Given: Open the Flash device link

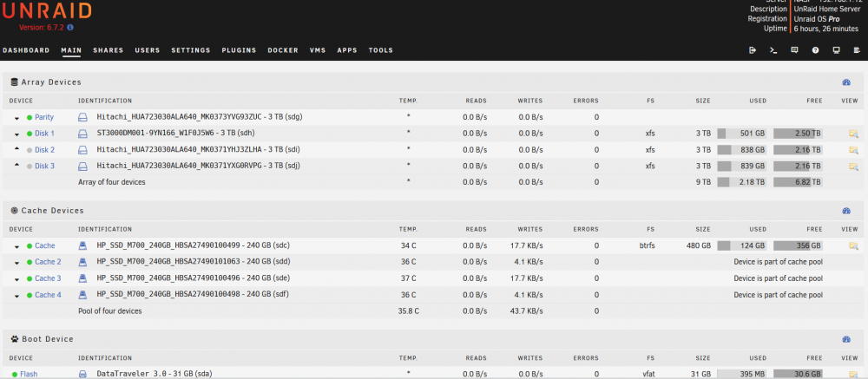Looking at the screenshot, I should [x=29, y=374].
